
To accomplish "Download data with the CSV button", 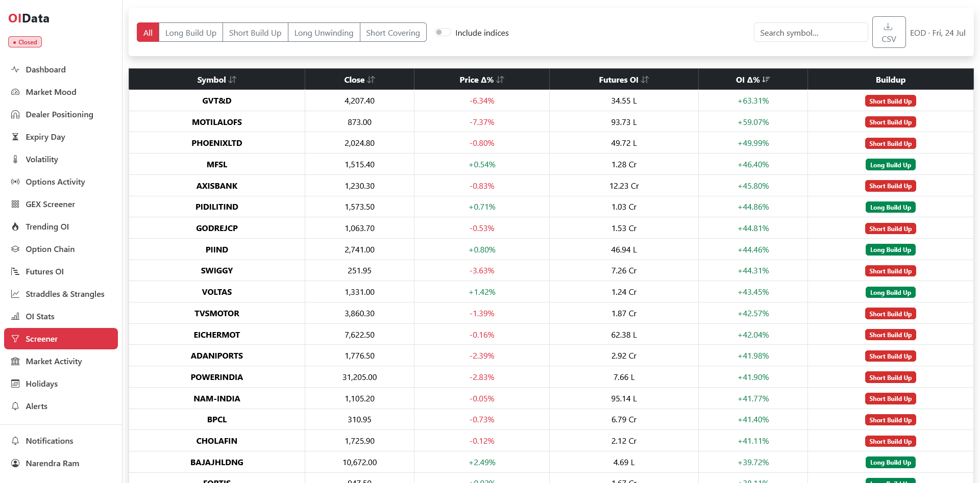I will (x=889, y=32).
